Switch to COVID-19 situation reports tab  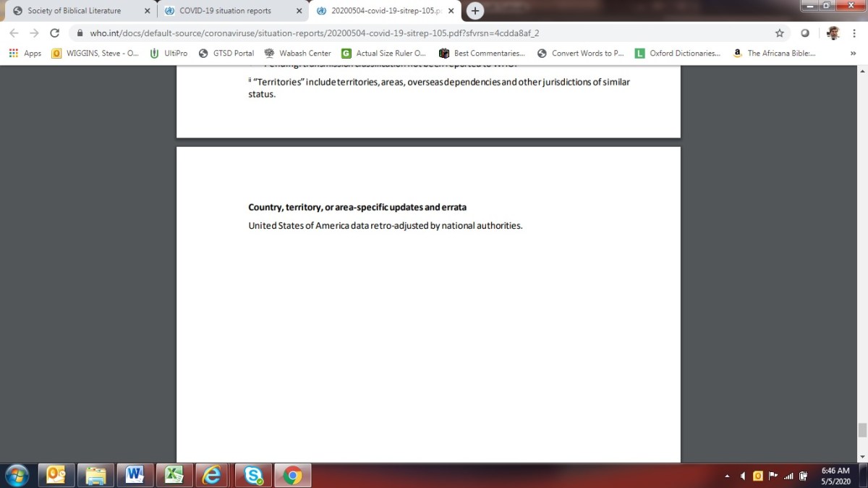coord(225,11)
